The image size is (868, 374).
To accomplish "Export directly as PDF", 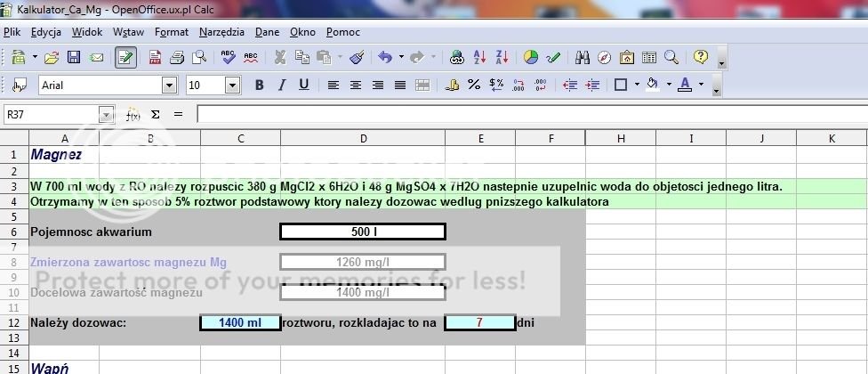I will point(155,57).
